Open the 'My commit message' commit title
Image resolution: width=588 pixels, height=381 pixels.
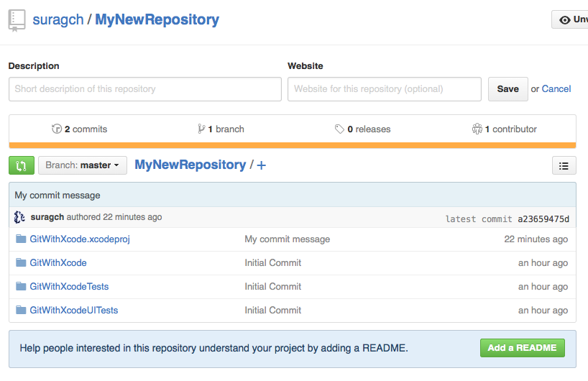pyautogui.click(x=58, y=196)
